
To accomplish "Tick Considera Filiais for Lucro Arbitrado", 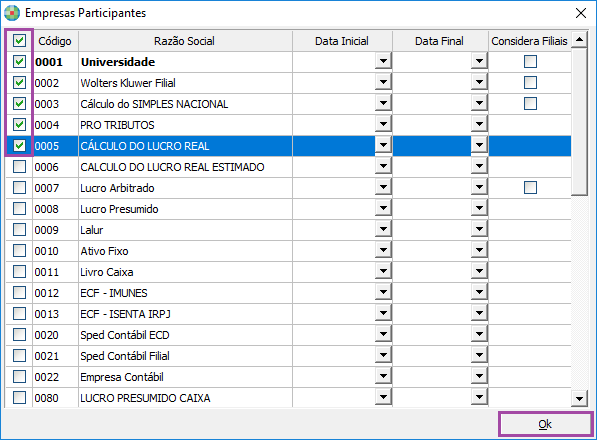I will coord(530,187).
